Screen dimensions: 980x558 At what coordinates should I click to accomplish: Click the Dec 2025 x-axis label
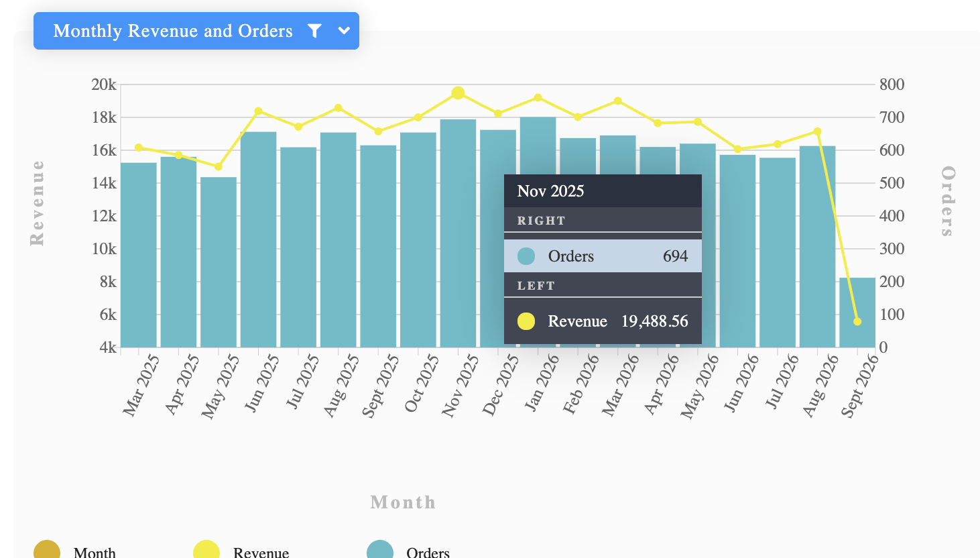501,385
